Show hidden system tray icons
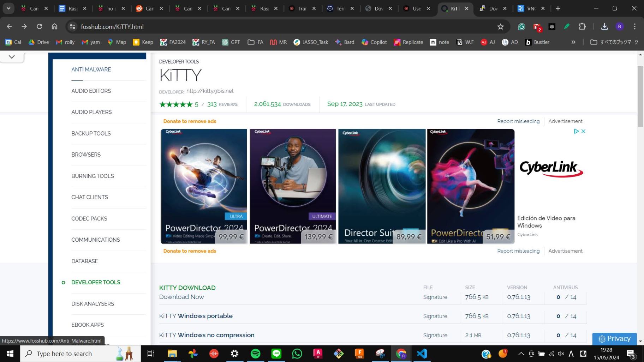Image resolution: width=644 pixels, height=362 pixels. coord(521,354)
